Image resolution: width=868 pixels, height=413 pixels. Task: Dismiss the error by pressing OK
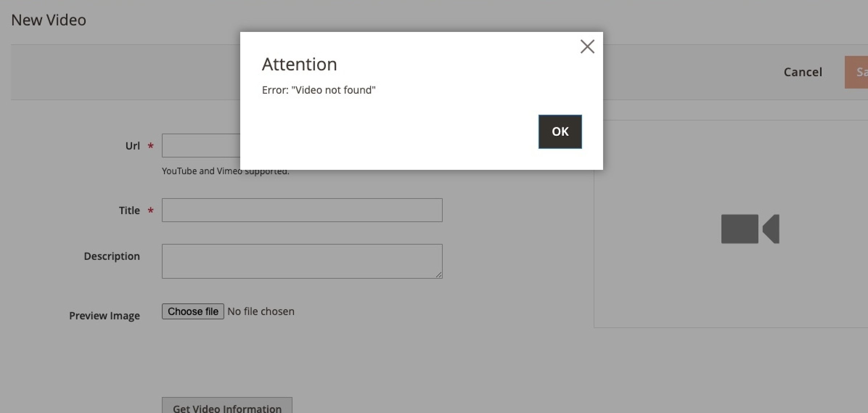(x=560, y=132)
